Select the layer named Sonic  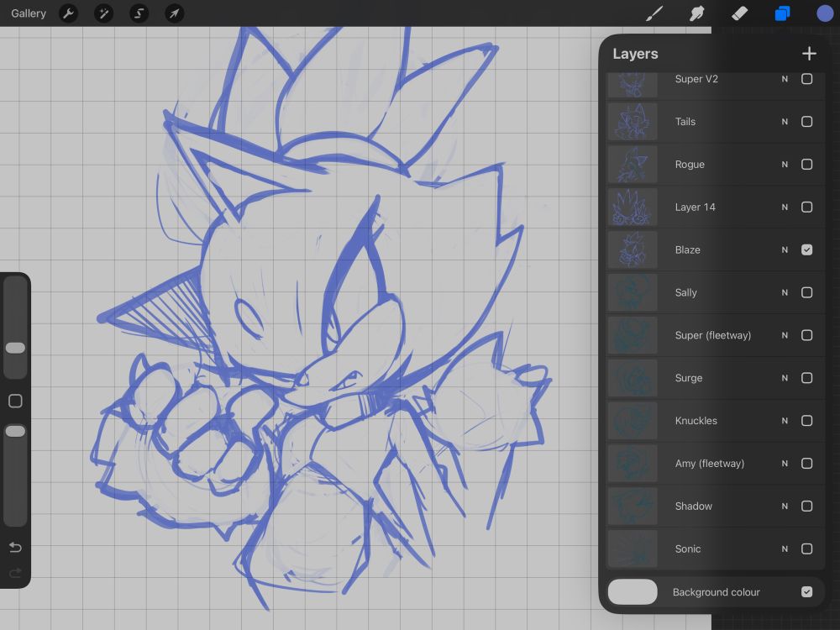688,549
